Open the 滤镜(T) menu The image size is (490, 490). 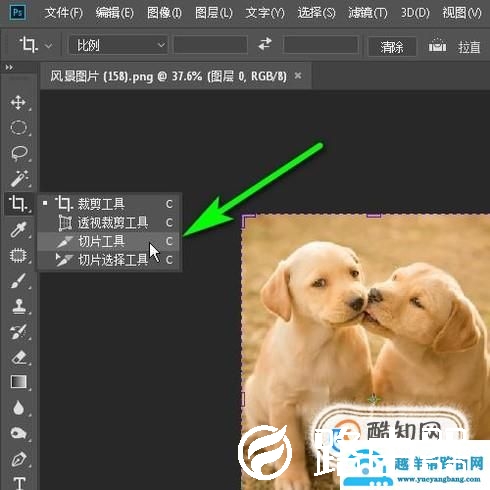pyautogui.click(x=368, y=13)
